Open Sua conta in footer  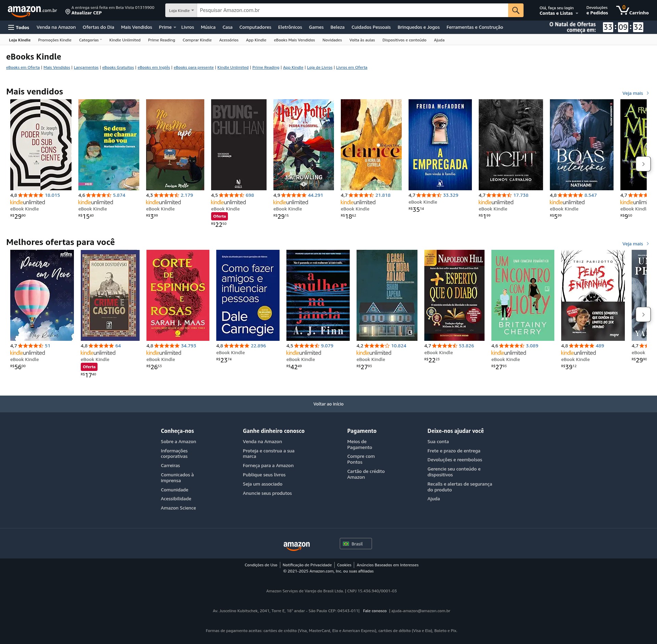coord(438,442)
